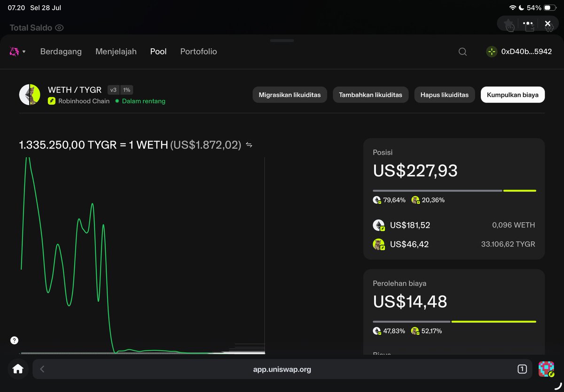Select the Pool tab
Screen dimensions: 564x392
tap(158, 52)
